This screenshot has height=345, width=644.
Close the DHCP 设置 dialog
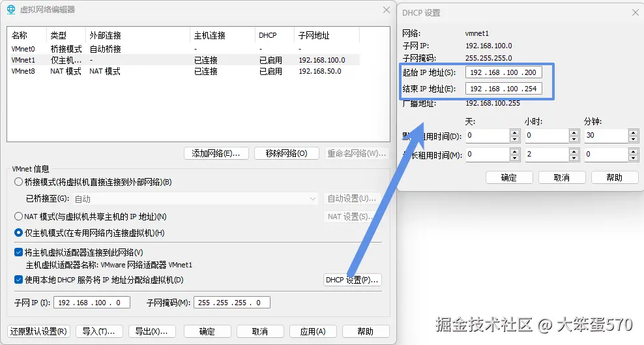[x=634, y=13]
